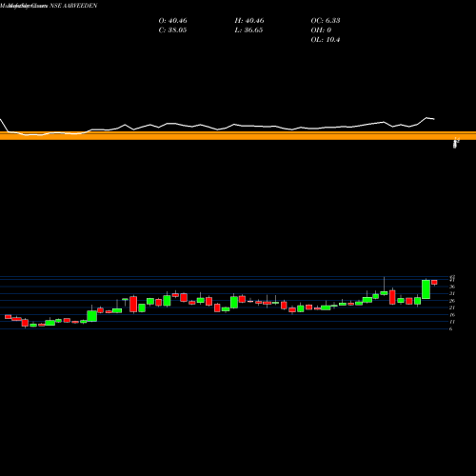476x476 pixels.
Task: Select the 'OC: 6.33' value
Action: pos(326,21)
